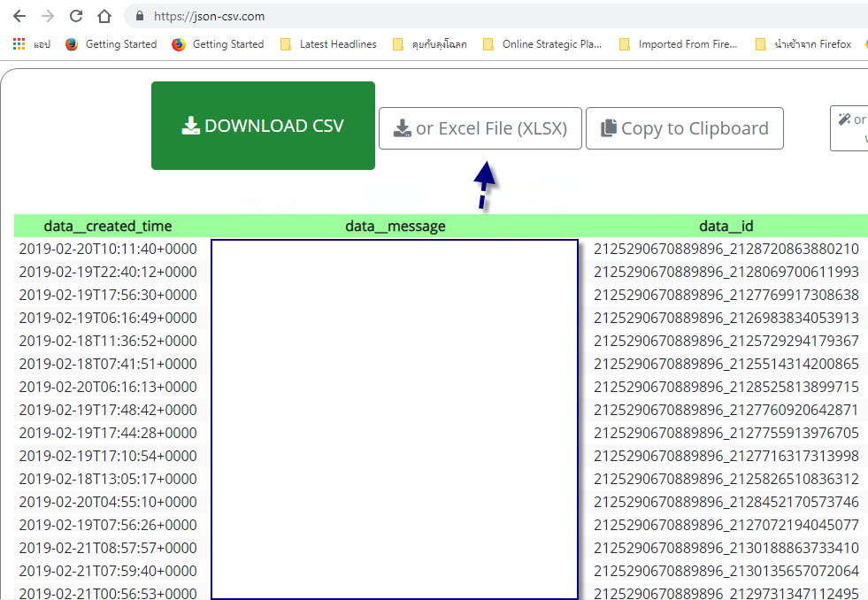Go forward using browser forward arrow
Image resolution: width=868 pixels, height=600 pixels.
tap(48, 16)
